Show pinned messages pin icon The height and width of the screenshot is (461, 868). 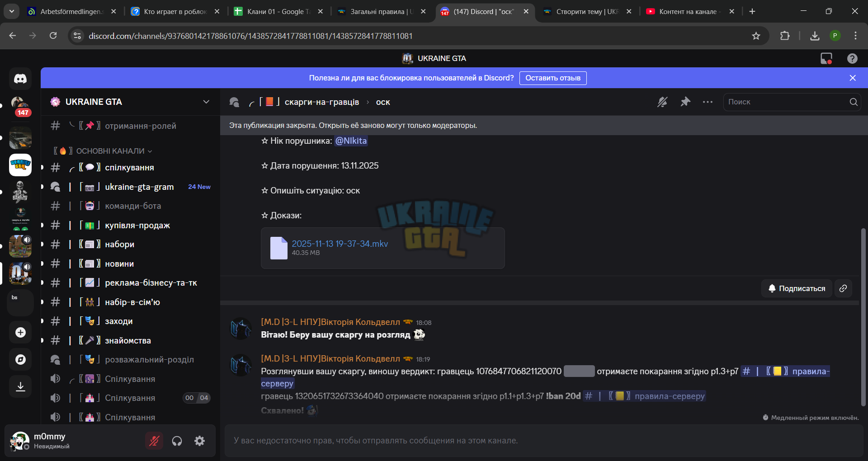685,102
